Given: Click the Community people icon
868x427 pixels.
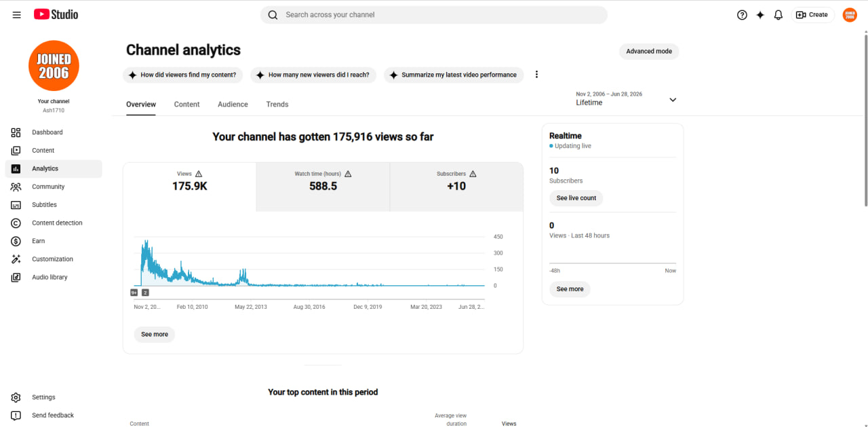Looking at the screenshot, I should tap(16, 187).
